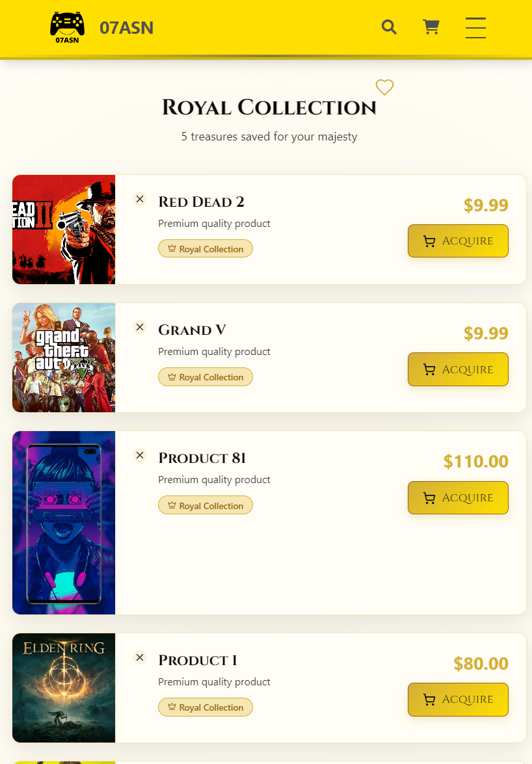This screenshot has width=532, height=764.
Task: Click the 07ASN site name link
Action: tap(126, 28)
